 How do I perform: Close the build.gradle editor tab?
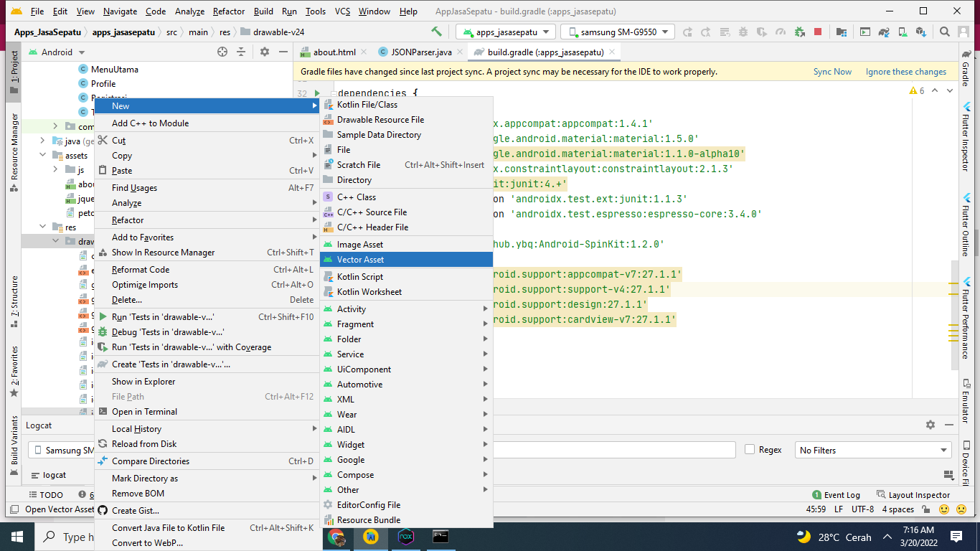pyautogui.click(x=613, y=52)
